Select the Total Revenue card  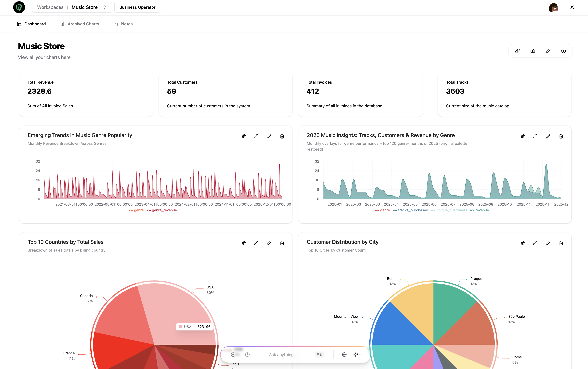coord(86,94)
